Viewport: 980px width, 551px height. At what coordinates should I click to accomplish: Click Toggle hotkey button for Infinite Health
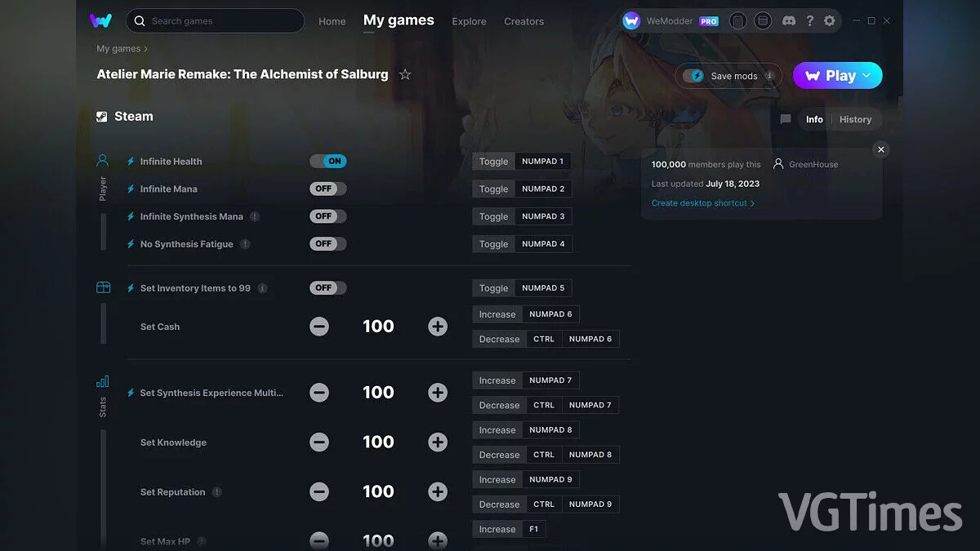(x=493, y=162)
